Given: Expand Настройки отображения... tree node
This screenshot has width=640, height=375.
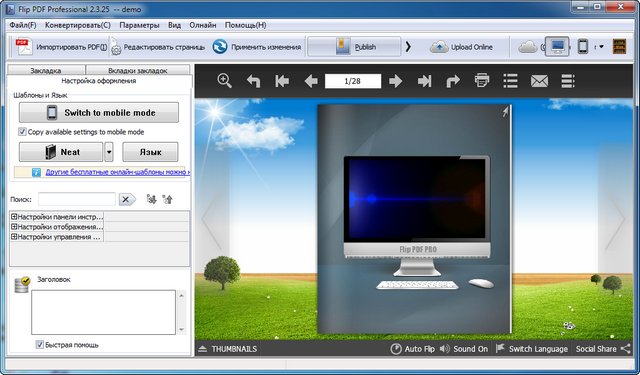Looking at the screenshot, I should (x=14, y=226).
